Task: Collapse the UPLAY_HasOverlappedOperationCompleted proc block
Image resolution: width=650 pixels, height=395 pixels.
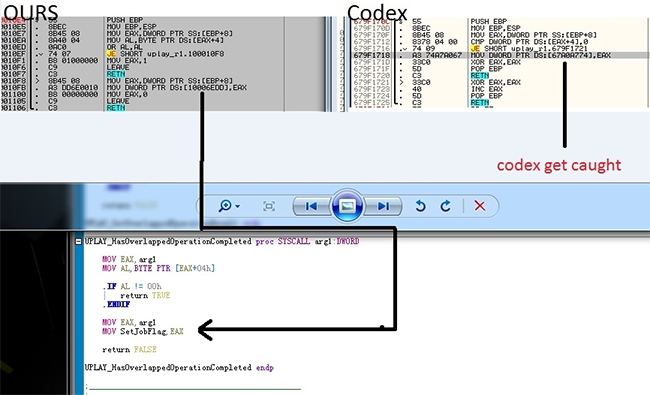Action: pyautogui.click(x=78, y=241)
